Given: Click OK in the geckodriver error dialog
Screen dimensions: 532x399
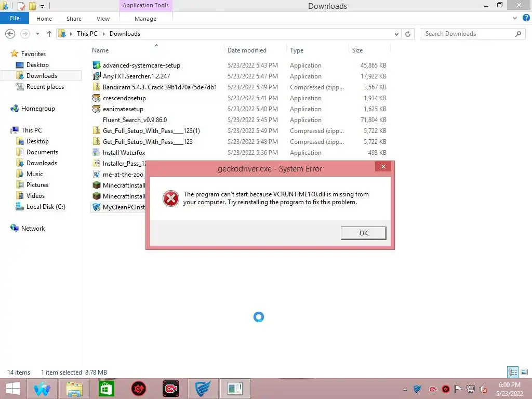Looking at the screenshot, I should click(363, 233).
